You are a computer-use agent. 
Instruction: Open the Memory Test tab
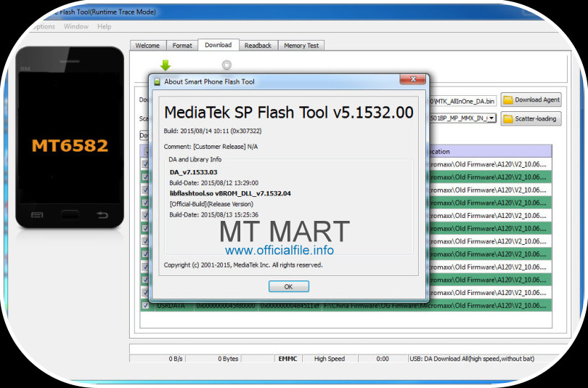301,45
